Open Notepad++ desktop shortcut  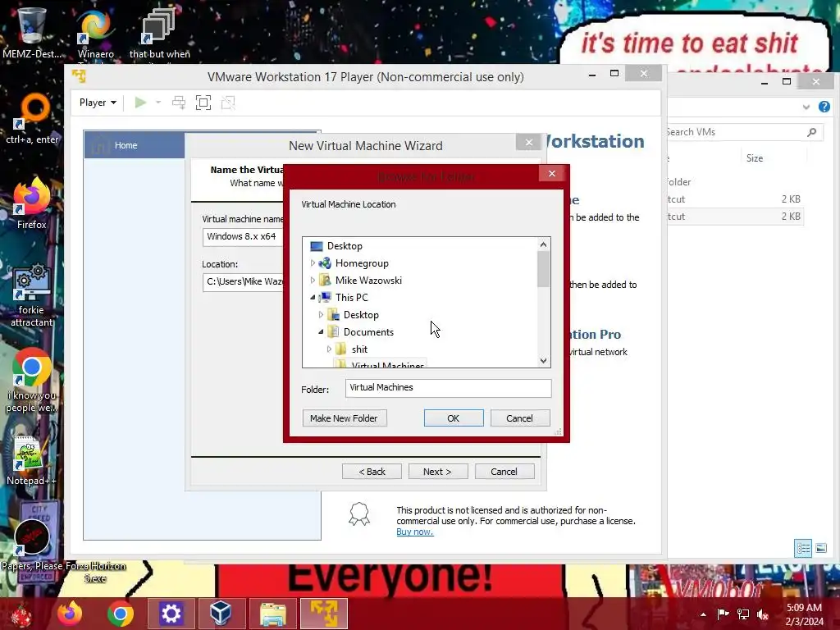coord(32,459)
